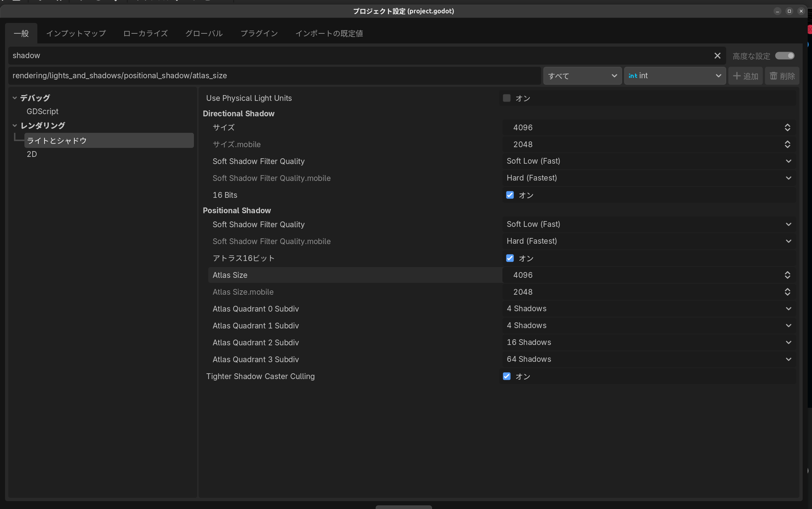
Task: Open Atlas Quadrant 2 Subdiv dropdown
Action: (x=648, y=342)
